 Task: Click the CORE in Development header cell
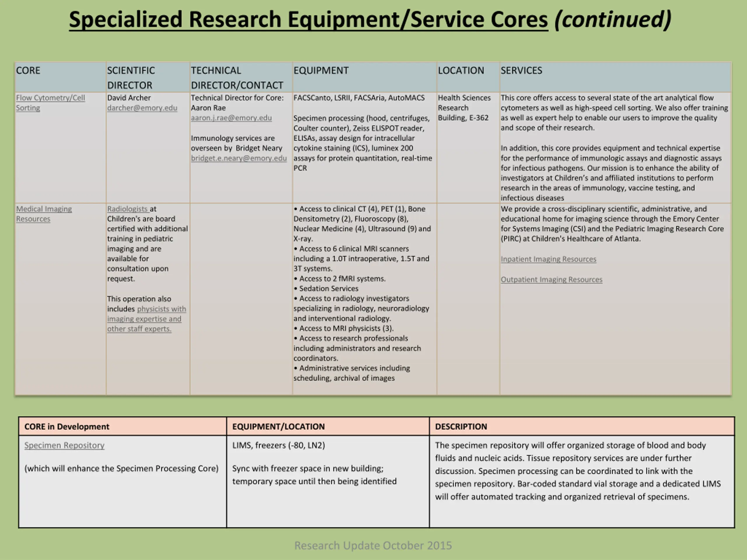[x=123, y=426]
